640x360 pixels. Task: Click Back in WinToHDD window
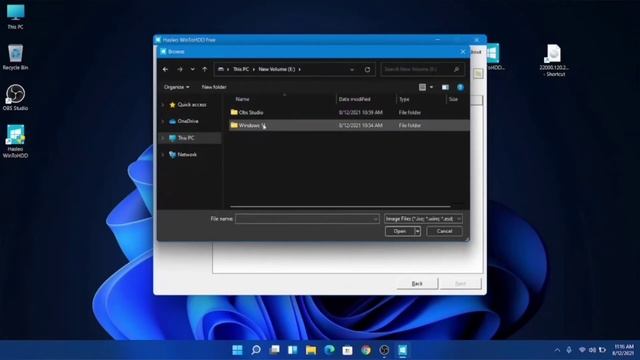click(x=417, y=283)
